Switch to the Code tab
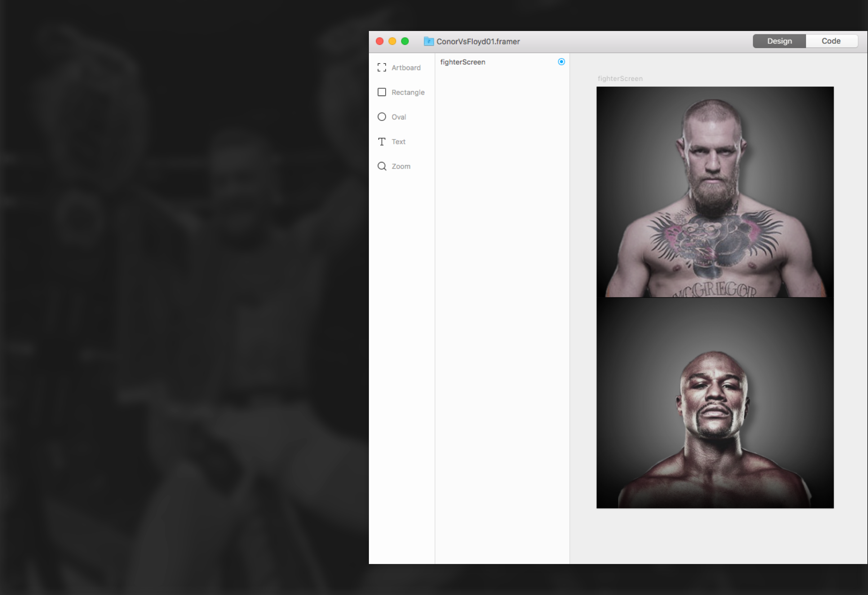Image resolution: width=868 pixels, height=595 pixels. pos(831,41)
